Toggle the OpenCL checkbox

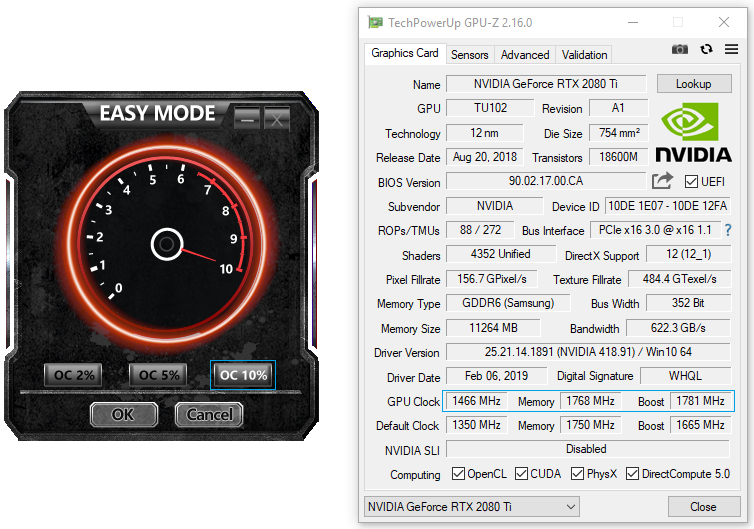coord(458,474)
